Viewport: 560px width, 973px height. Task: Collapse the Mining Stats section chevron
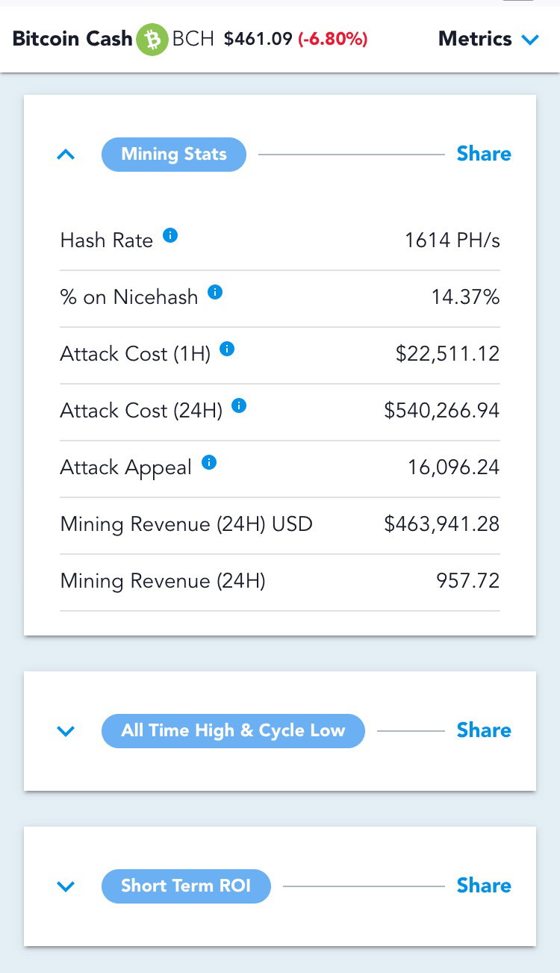point(66,155)
